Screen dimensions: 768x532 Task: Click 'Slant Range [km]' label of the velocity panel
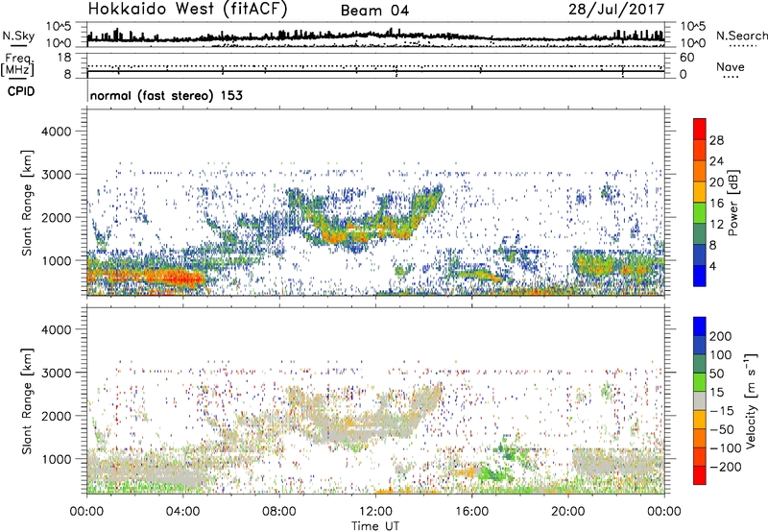(27, 401)
